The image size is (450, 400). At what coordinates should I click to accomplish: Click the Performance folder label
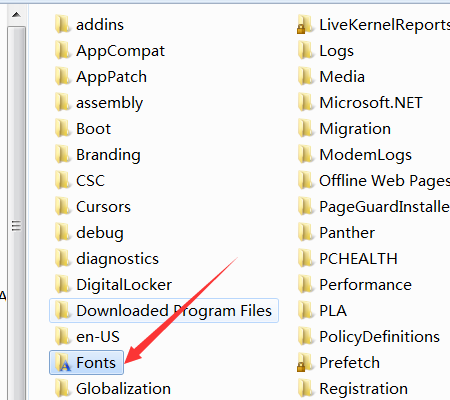365,285
